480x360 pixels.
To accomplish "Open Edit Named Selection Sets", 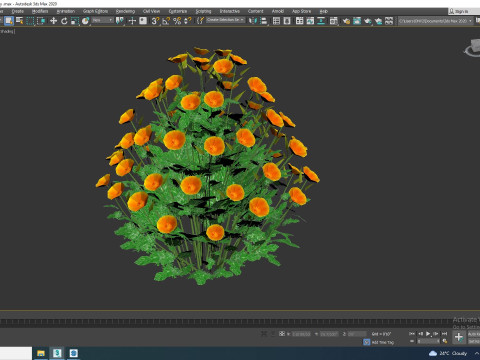I will coord(200,21).
